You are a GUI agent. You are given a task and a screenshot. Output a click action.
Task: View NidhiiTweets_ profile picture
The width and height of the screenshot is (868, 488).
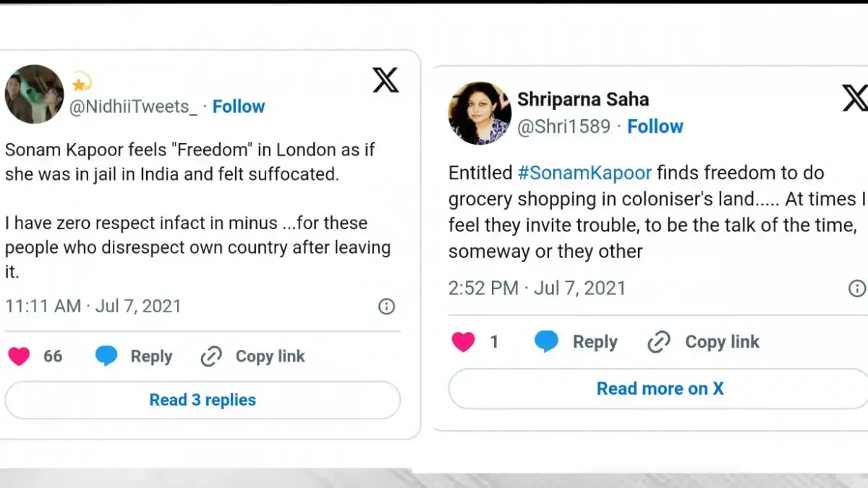click(x=34, y=94)
